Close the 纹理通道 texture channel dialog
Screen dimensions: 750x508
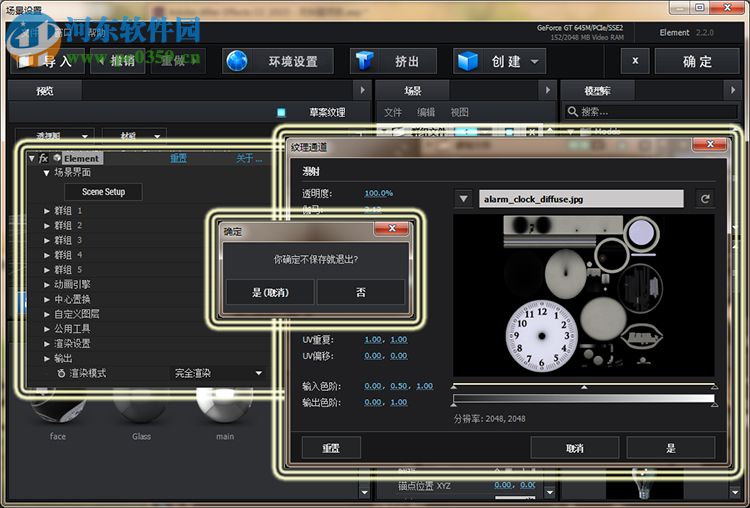point(710,144)
